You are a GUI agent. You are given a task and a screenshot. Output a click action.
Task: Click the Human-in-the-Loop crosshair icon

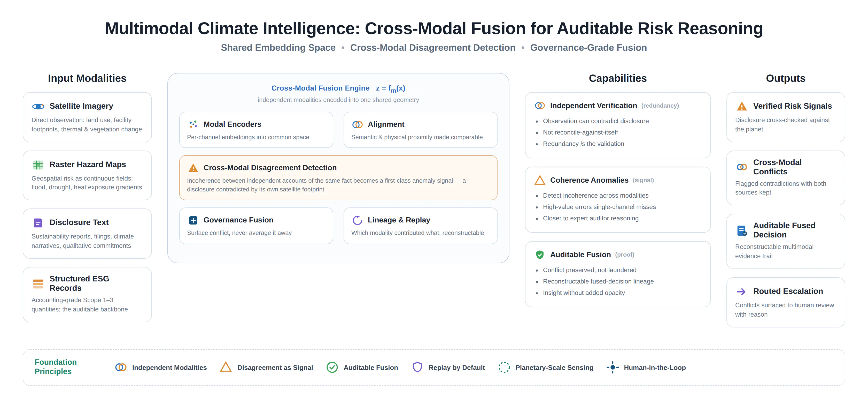[613, 367]
